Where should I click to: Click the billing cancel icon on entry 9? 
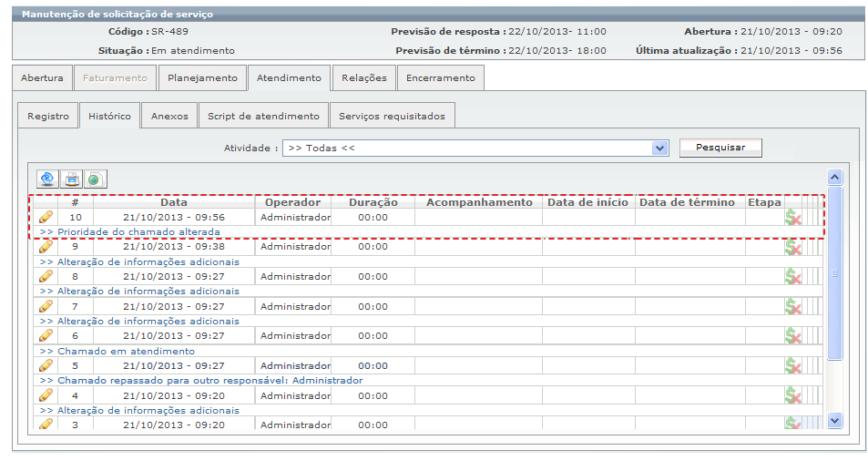click(x=792, y=247)
